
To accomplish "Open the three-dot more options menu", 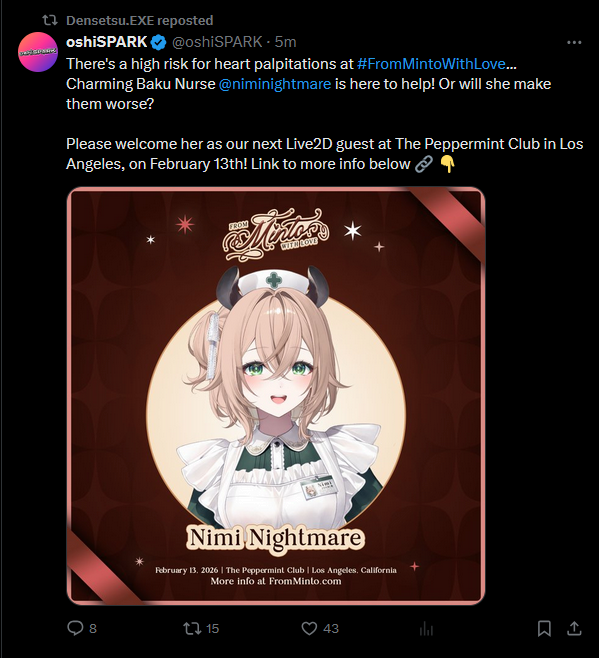I will [x=574, y=42].
